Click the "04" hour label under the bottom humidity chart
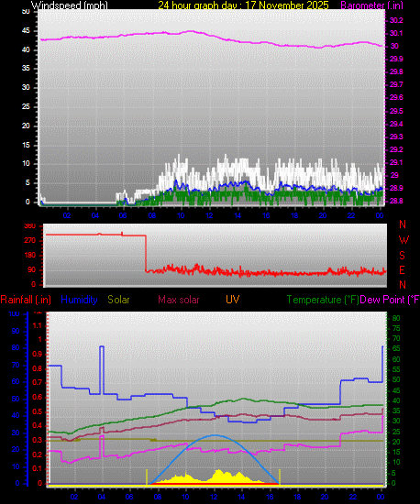 coord(102,497)
